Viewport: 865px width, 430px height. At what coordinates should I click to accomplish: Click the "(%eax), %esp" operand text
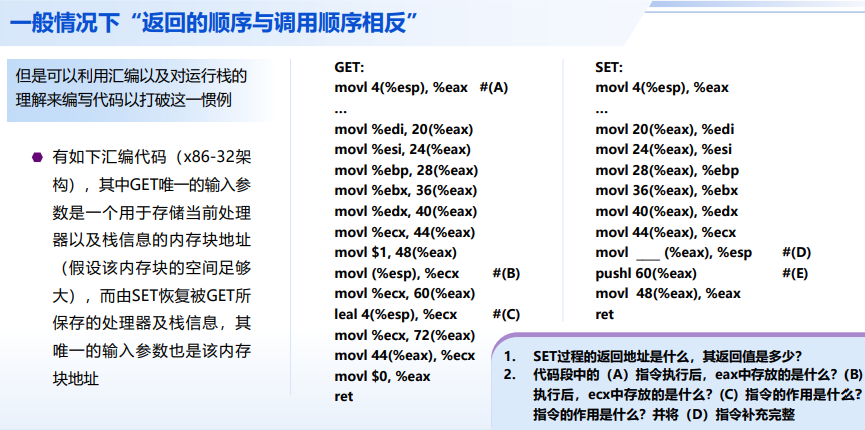708,253
